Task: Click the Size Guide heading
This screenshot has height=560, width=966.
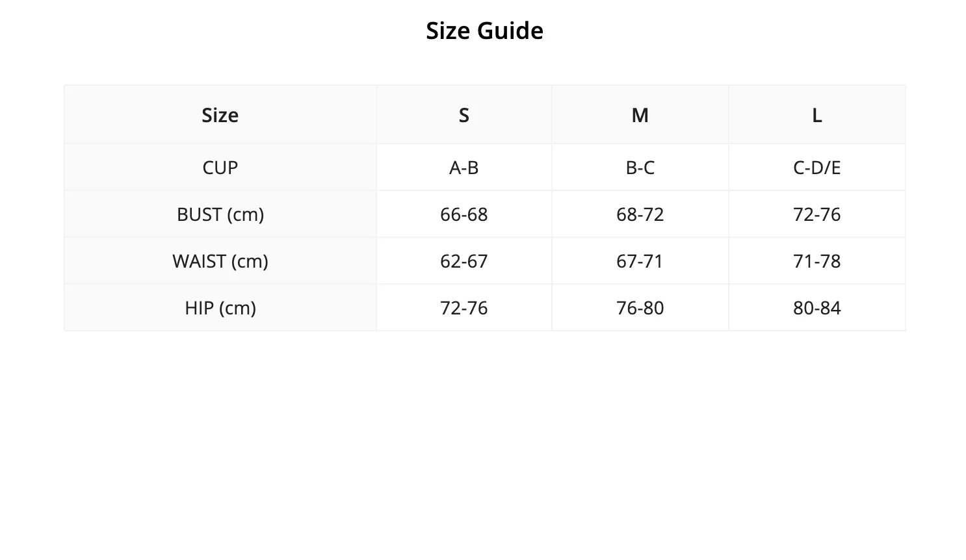Action: click(484, 31)
